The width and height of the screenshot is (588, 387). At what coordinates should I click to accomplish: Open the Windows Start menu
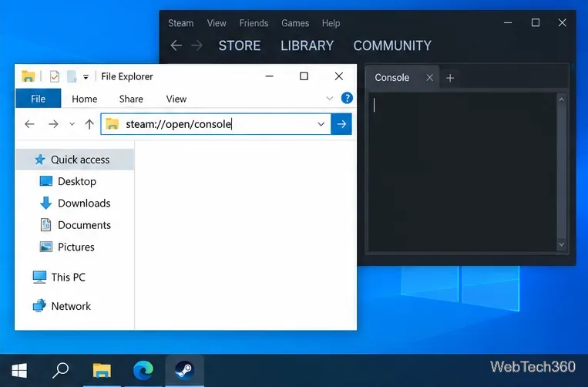[19, 371]
